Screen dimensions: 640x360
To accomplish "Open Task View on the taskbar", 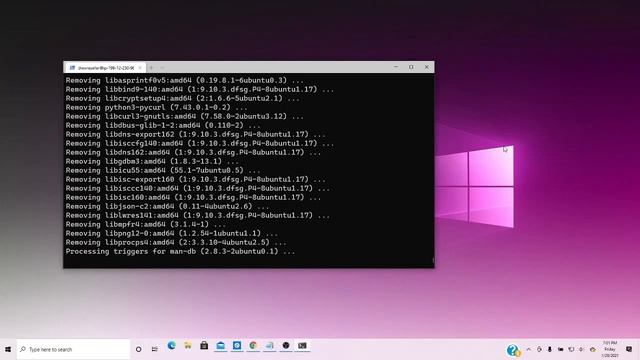I will [155, 349].
